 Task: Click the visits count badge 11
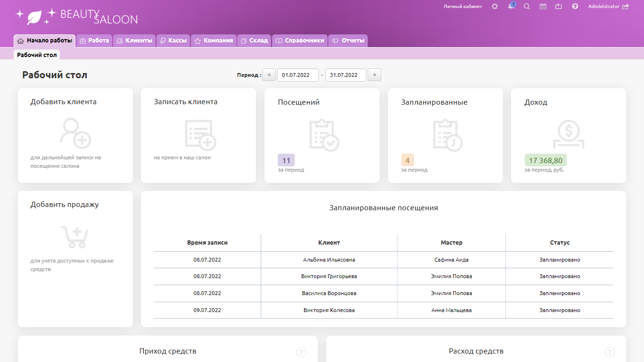pyautogui.click(x=286, y=160)
